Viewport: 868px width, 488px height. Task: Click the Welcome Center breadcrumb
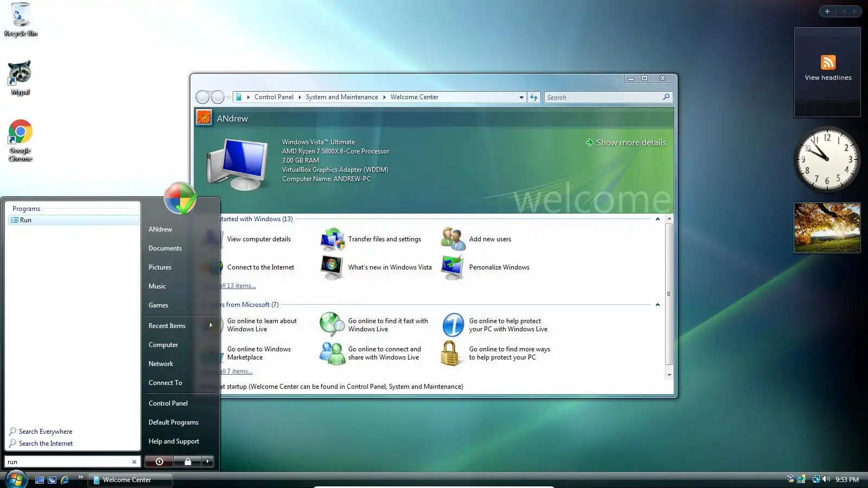point(414,98)
